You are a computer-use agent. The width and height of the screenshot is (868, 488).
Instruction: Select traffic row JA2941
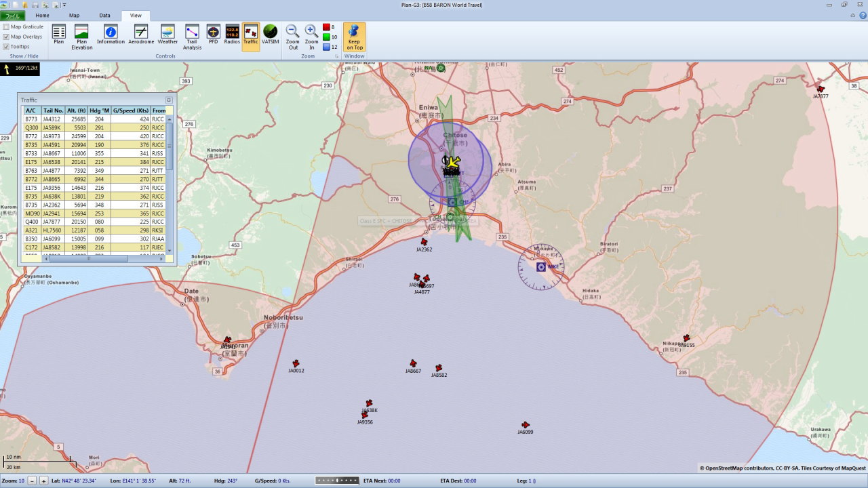[x=94, y=213]
